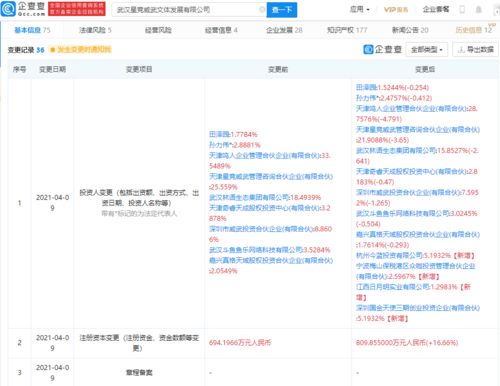
Task: Switch to the 法律风险 5 tab
Action: [95, 30]
